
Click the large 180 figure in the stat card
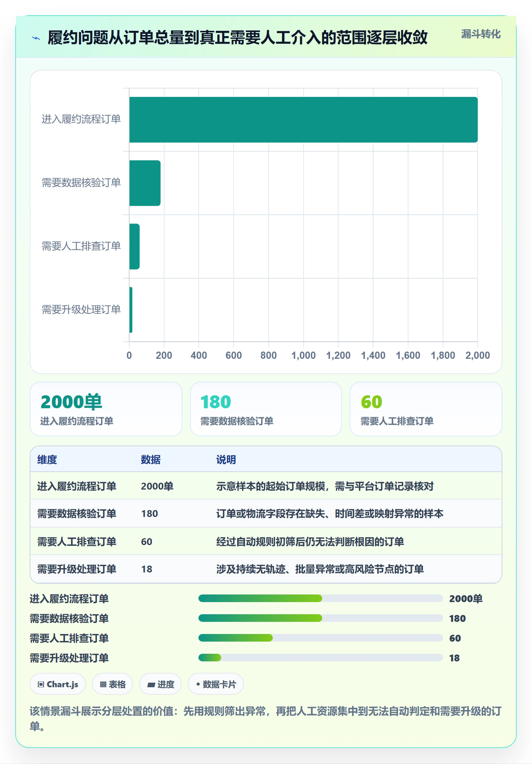click(216, 402)
